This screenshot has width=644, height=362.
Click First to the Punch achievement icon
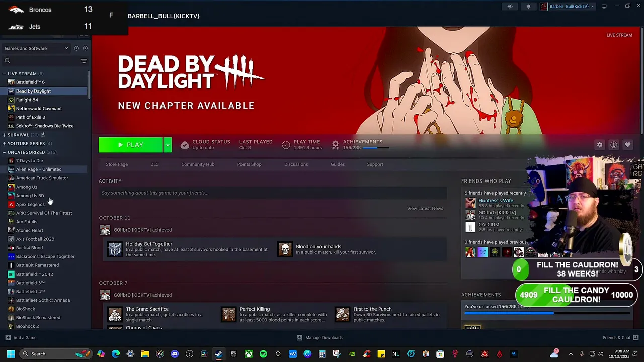point(343,315)
